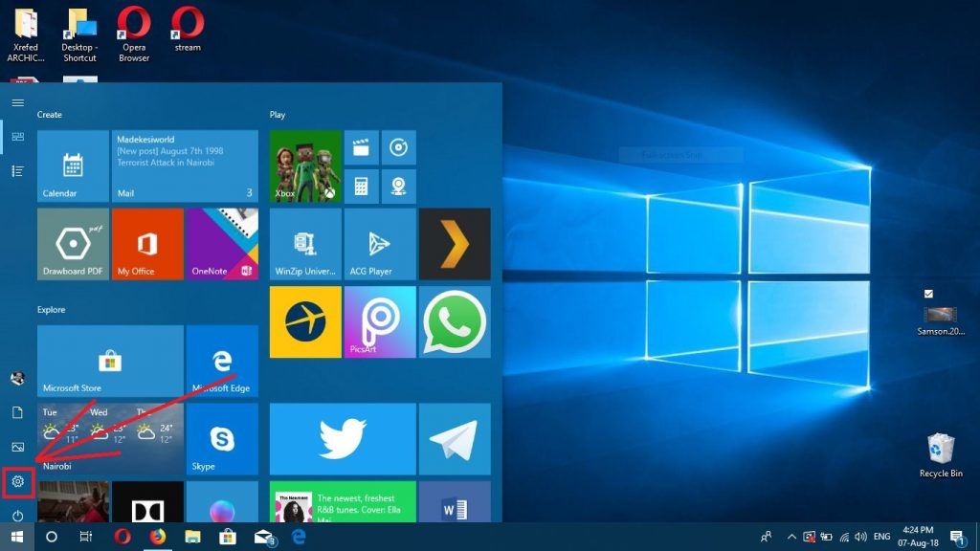
Task: Open Microsoft Store from the taskbar
Action: click(228, 537)
